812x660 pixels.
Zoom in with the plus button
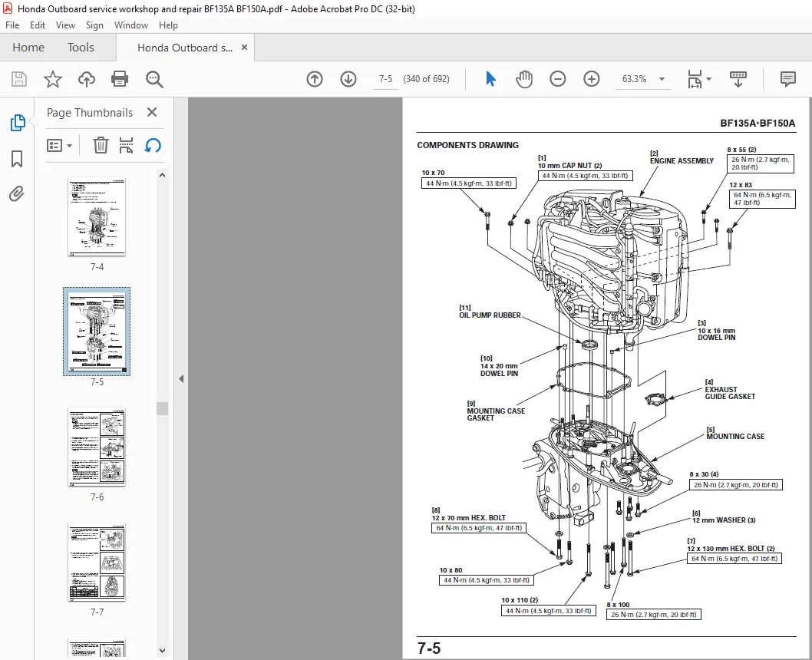(592, 79)
